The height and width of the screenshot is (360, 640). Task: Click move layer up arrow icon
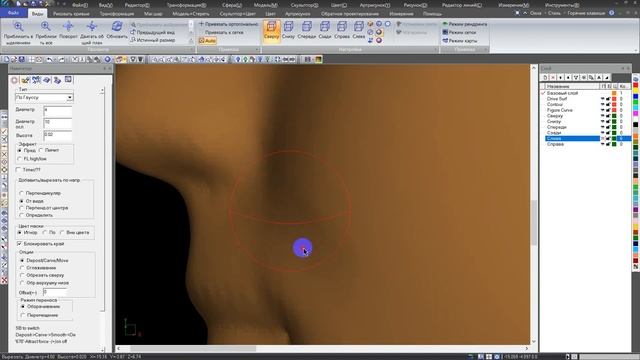pyautogui.click(x=568, y=77)
